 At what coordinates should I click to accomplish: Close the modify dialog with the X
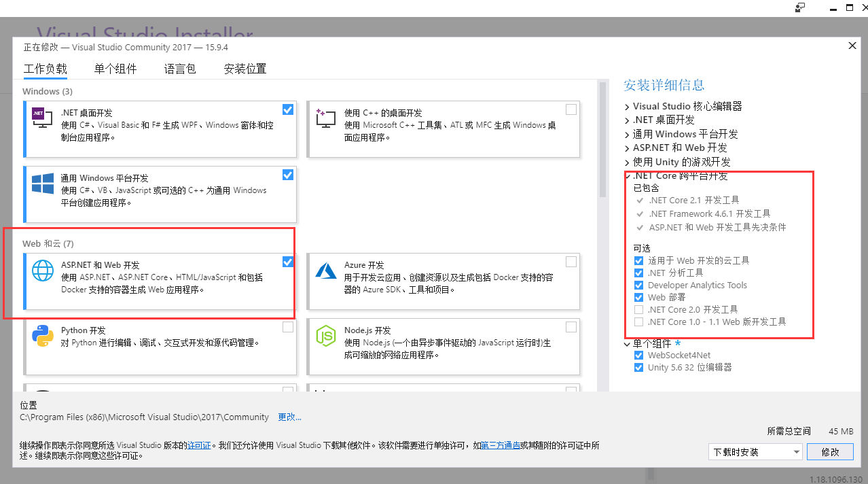[x=852, y=46]
